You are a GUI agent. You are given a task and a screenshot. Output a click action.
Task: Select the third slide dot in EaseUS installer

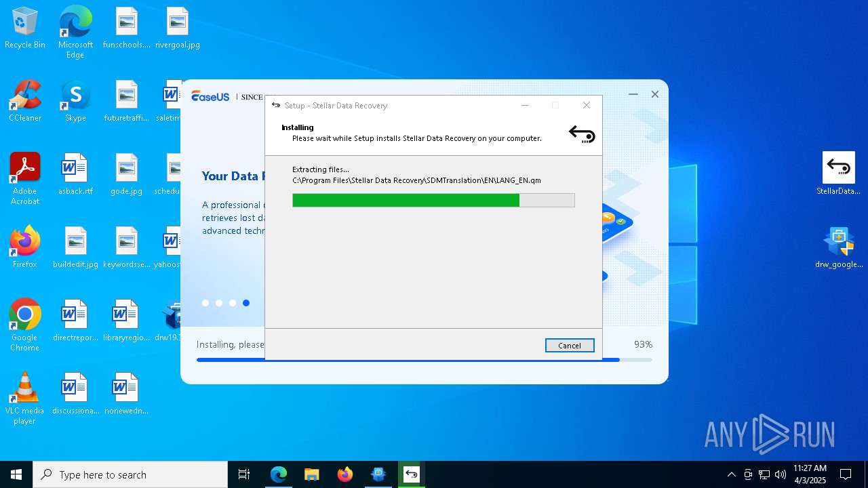[233, 303]
